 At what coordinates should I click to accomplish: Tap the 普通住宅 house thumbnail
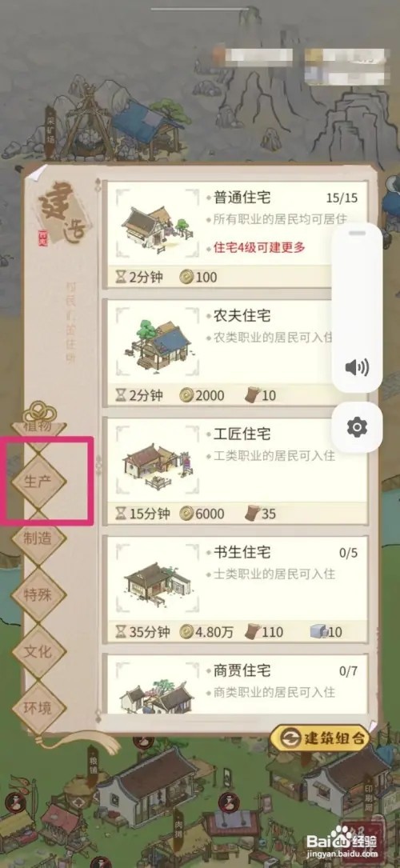(x=157, y=226)
